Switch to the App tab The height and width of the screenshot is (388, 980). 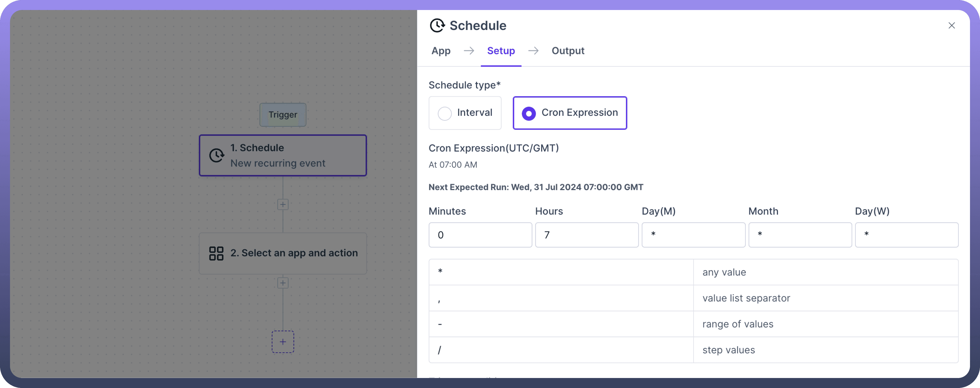pos(440,51)
